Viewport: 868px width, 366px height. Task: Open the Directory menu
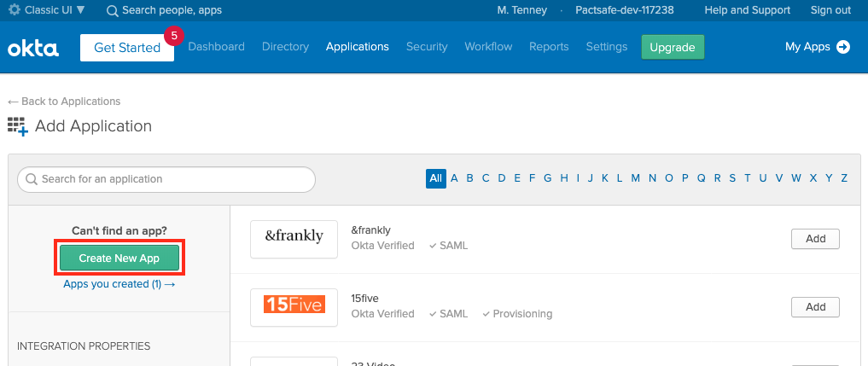pos(286,47)
